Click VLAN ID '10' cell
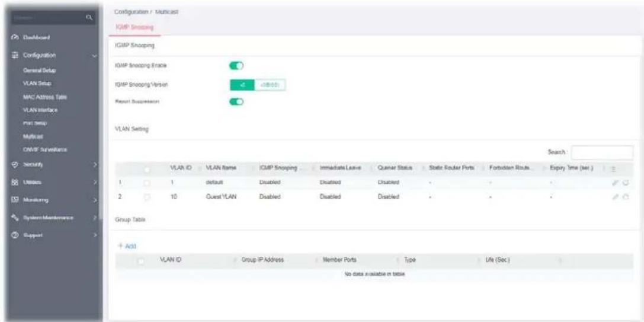This screenshot has width=644, height=322. click(174, 197)
